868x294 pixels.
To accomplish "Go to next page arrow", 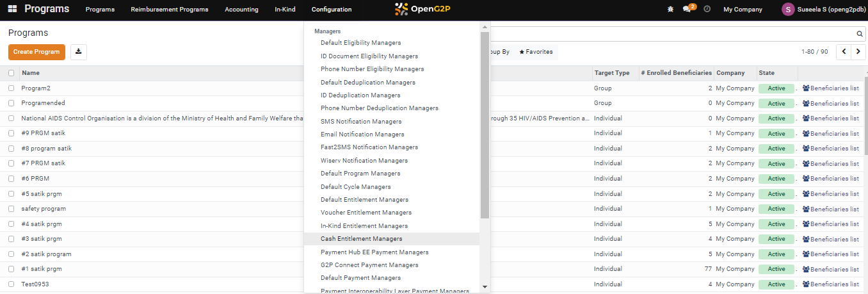I will point(858,52).
